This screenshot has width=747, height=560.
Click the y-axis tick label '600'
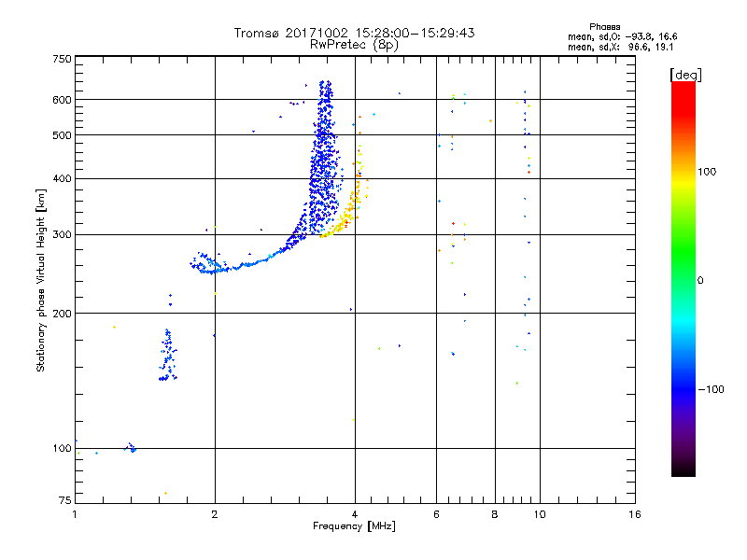click(x=62, y=100)
